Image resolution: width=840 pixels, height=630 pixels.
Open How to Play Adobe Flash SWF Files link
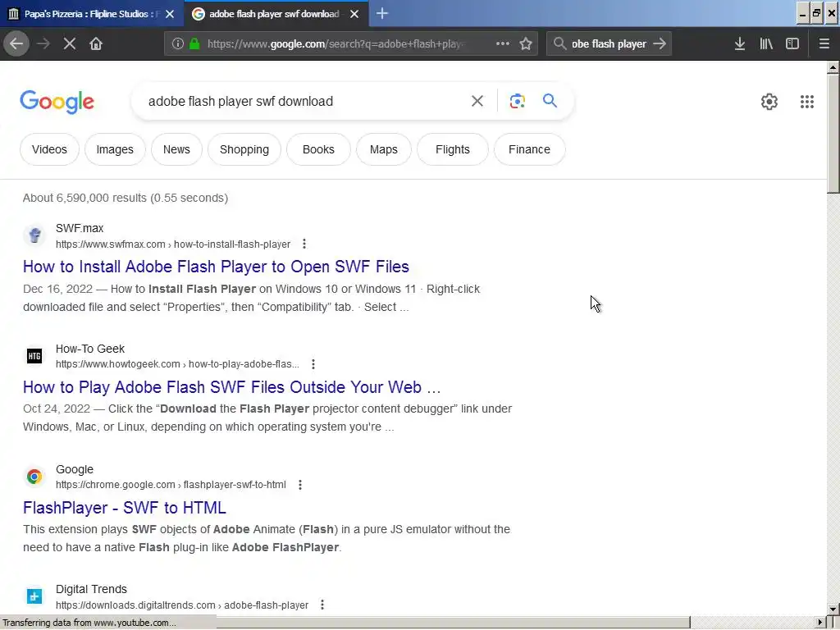point(231,387)
